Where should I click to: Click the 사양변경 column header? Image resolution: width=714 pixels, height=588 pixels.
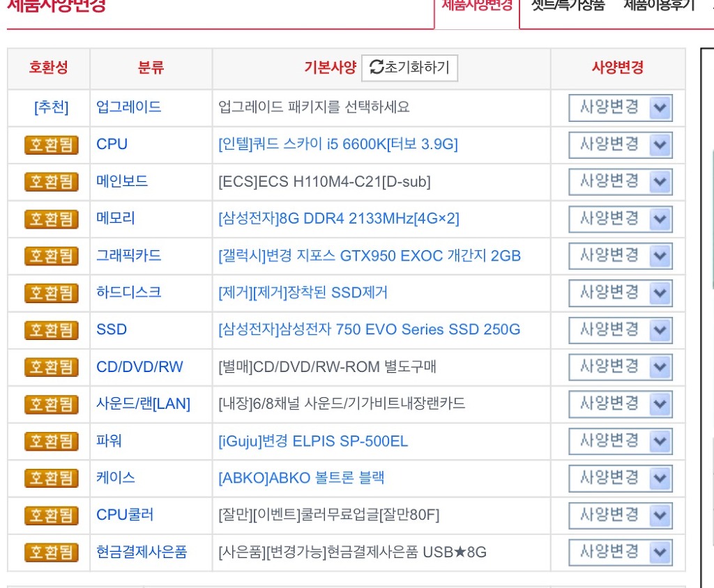618,68
